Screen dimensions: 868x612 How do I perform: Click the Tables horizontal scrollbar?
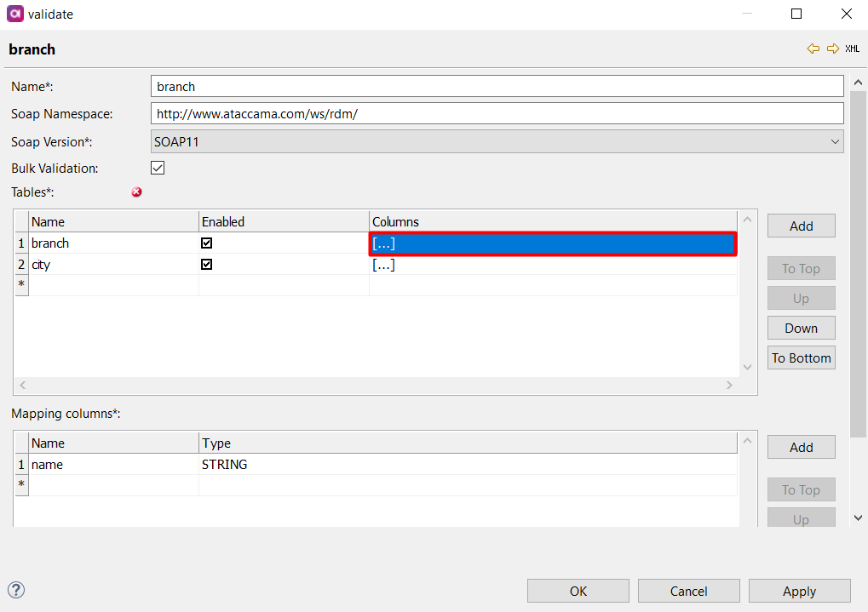375,386
